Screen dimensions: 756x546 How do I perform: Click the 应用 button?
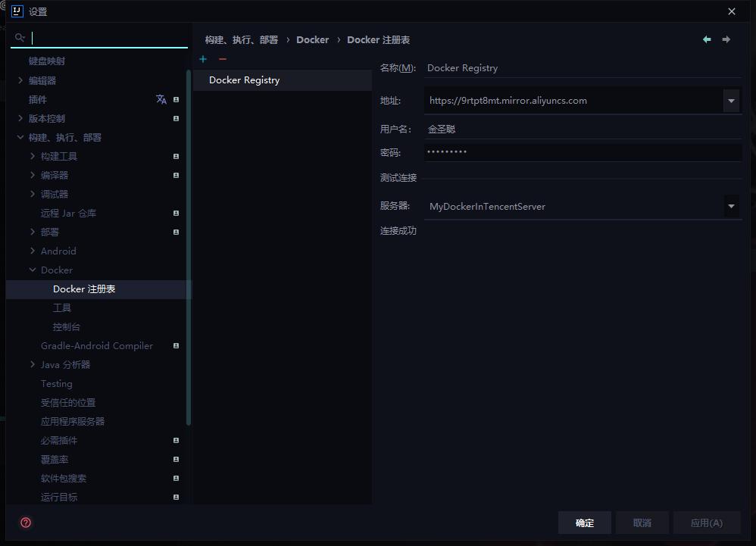[x=706, y=523]
